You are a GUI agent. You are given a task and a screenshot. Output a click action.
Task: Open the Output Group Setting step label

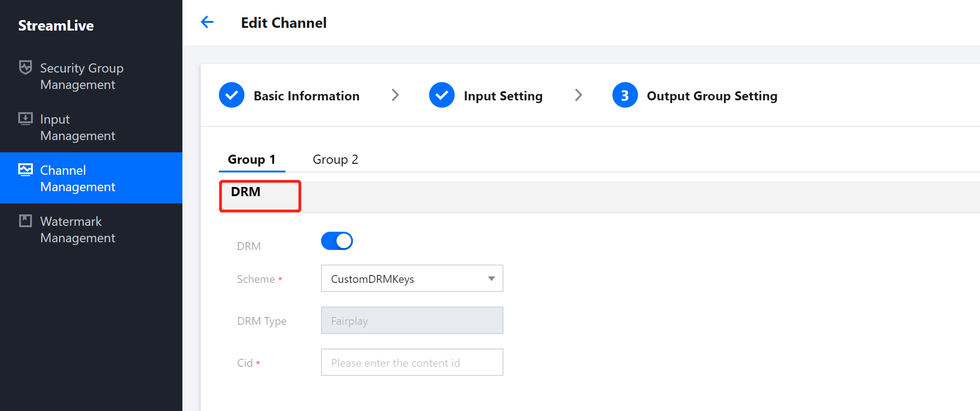[712, 95]
